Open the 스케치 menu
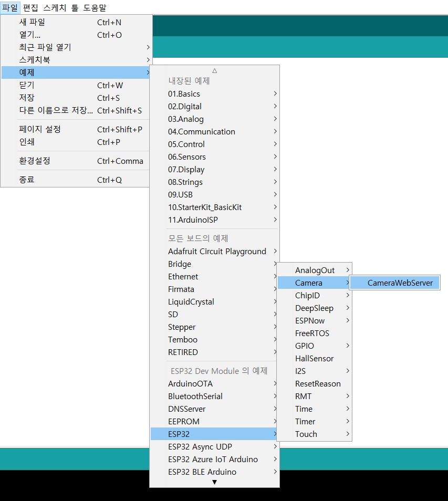 pos(55,7)
